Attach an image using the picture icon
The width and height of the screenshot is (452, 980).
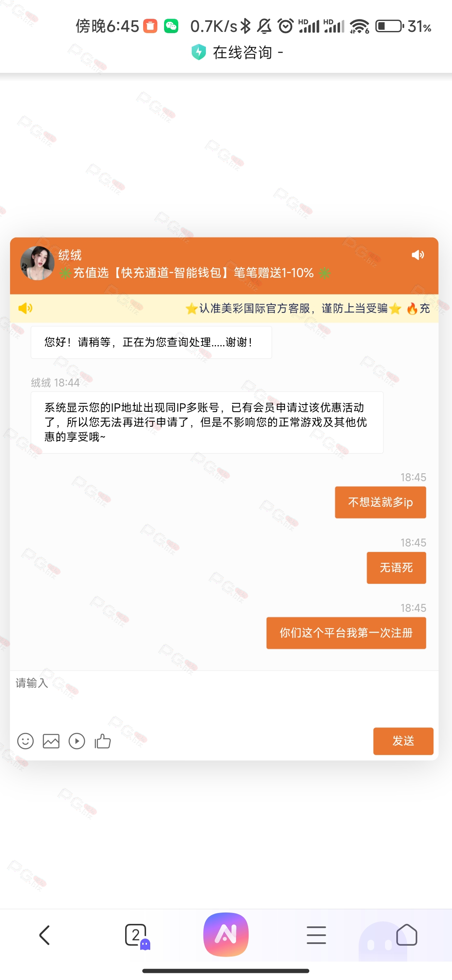coord(51,741)
